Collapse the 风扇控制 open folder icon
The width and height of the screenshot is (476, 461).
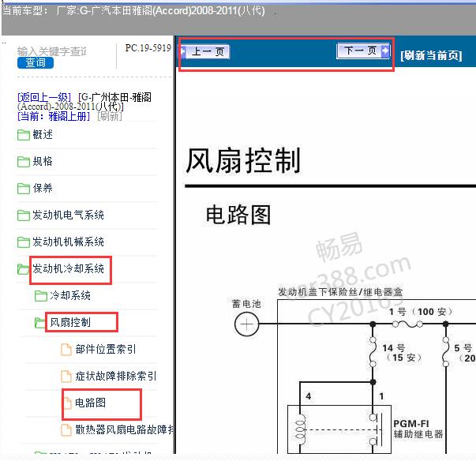(40, 323)
